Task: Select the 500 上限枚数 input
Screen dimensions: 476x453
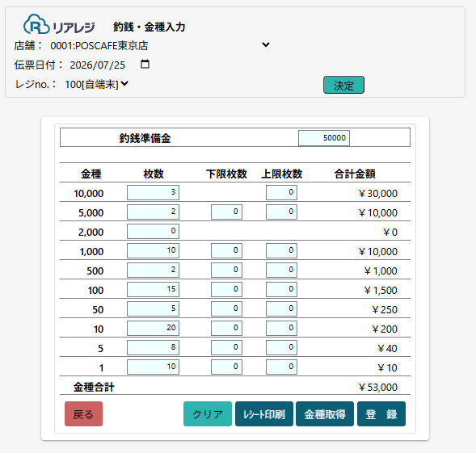Action: click(281, 271)
